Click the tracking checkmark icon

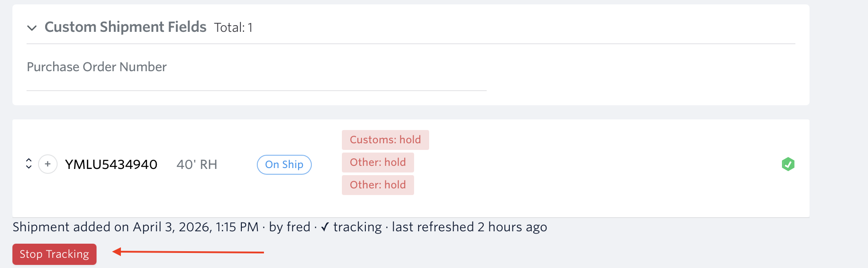click(x=325, y=227)
